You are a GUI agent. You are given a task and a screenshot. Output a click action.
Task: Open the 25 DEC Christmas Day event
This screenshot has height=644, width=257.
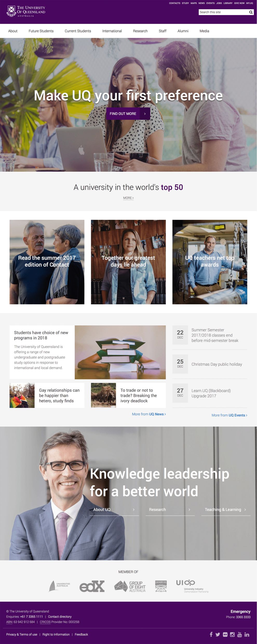(x=210, y=364)
